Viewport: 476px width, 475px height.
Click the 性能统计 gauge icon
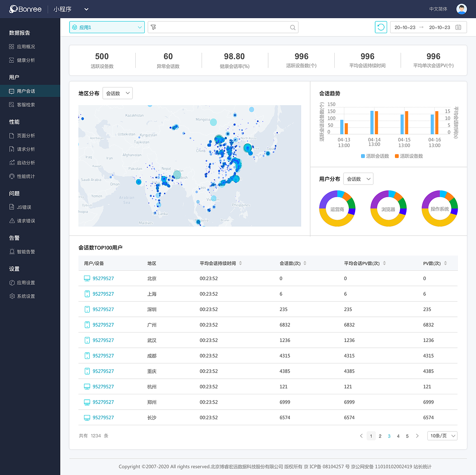tap(12, 176)
